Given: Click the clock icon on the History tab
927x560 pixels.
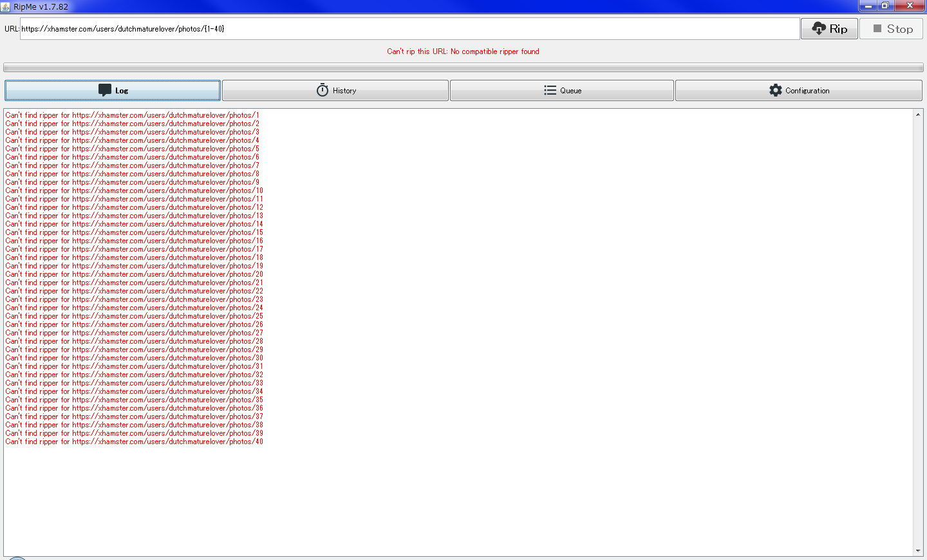Looking at the screenshot, I should [323, 90].
